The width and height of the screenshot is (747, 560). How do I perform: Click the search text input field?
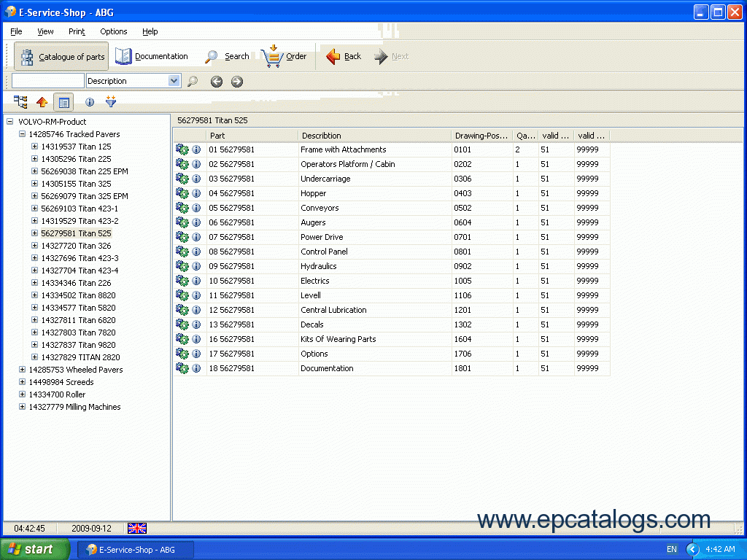(47, 81)
